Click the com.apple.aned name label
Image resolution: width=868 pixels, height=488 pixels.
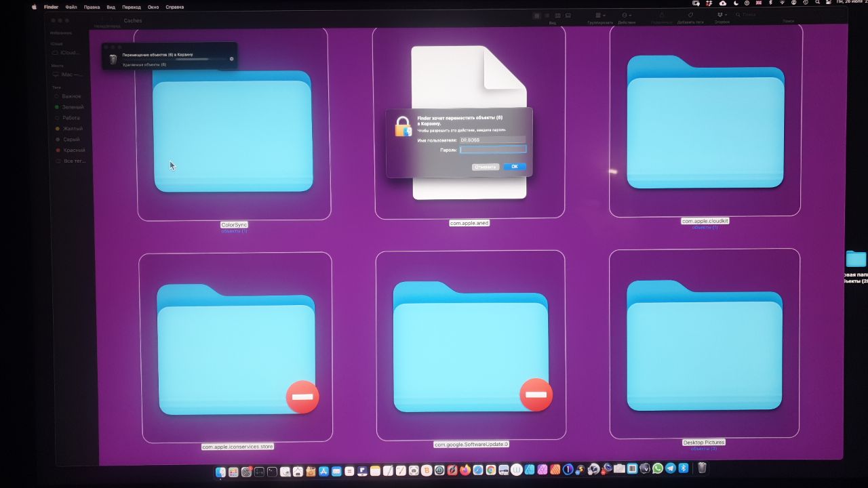click(x=469, y=223)
